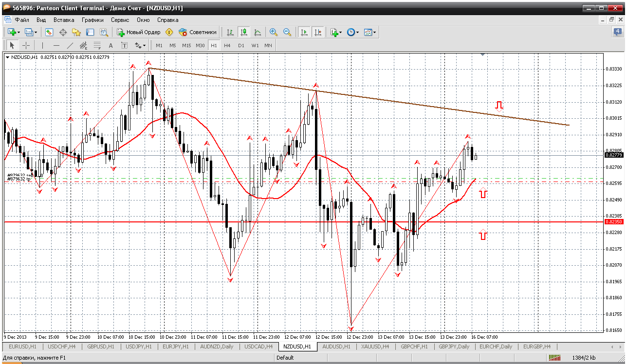Select the text label tool
The width and height of the screenshot is (627, 364).
[124, 45]
